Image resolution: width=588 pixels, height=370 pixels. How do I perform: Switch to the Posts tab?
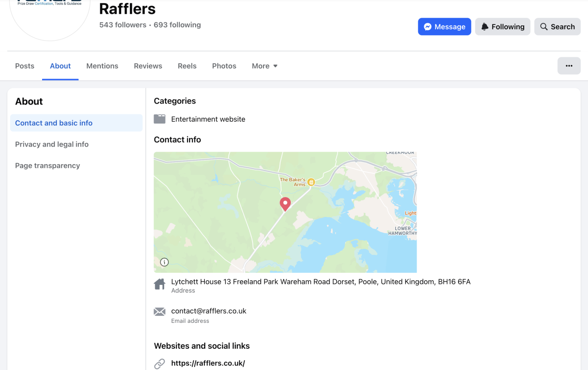[x=24, y=66]
